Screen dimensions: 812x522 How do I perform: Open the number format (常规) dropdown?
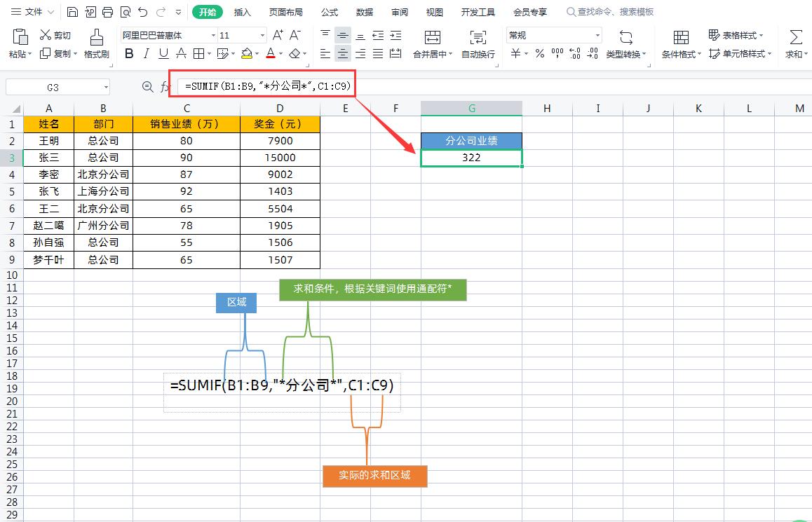[x=597, y=35]
